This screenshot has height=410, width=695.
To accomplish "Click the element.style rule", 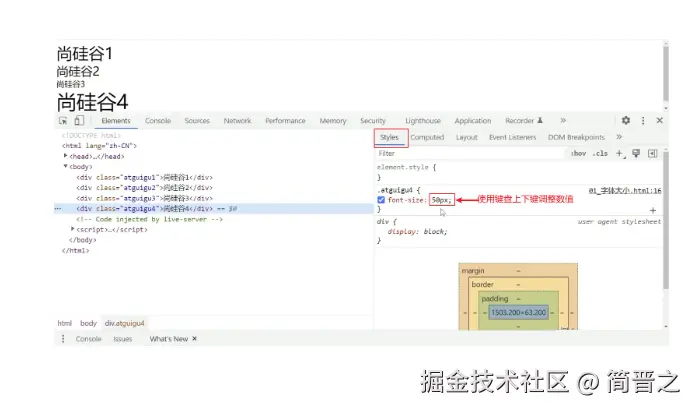I will pyautogui.click(x=406, y=167).
